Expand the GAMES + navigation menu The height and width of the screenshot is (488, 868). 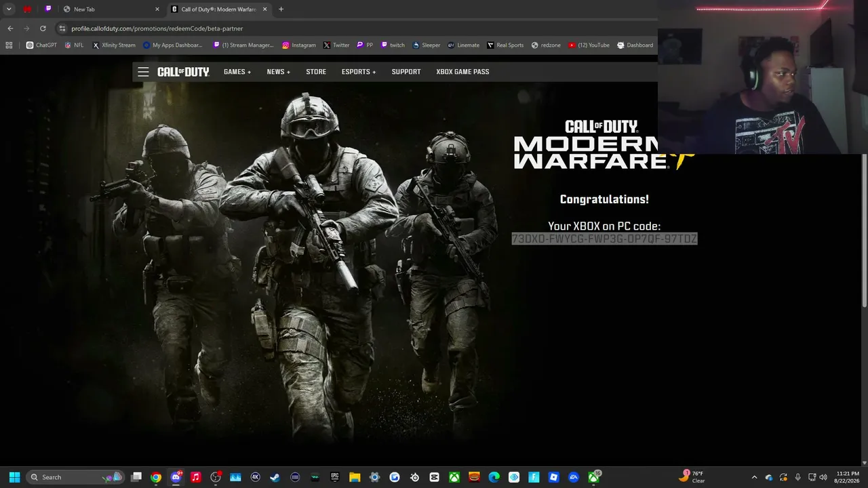click(237, 72)
